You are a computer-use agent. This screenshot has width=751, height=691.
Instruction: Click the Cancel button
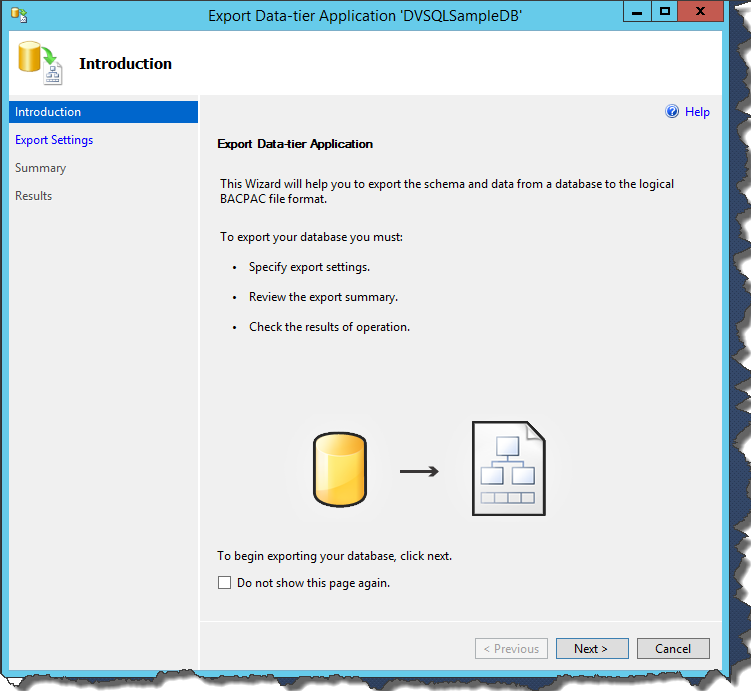coord(673,648)
